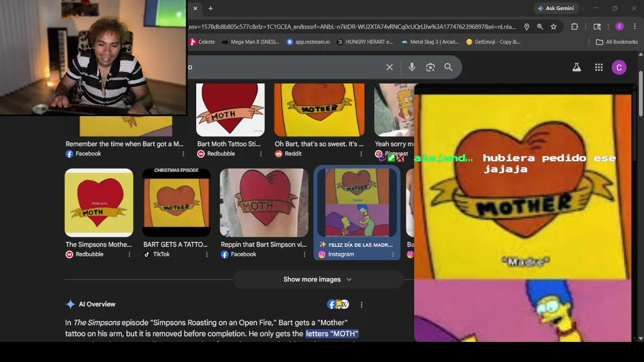Open options for The Simpsons Mother Redbubble result

coord(129,254)
